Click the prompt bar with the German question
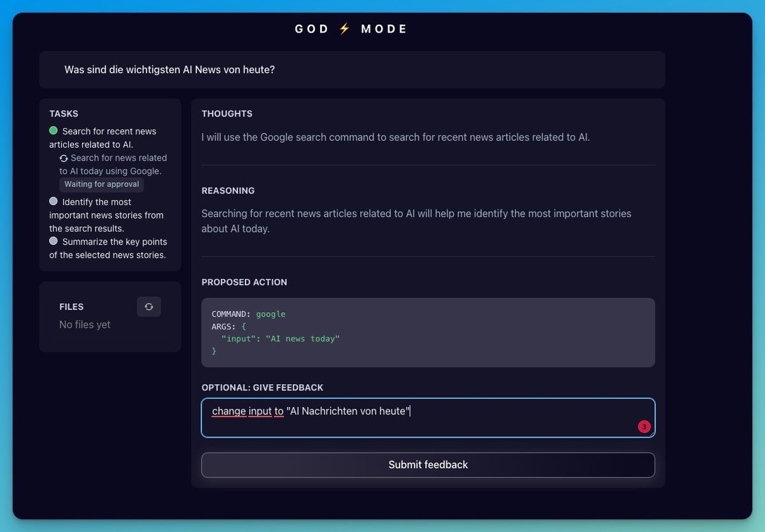 (x=352, y=69)
